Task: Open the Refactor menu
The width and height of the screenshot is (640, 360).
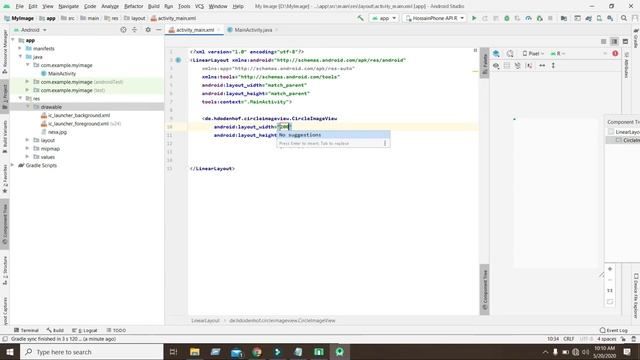Action: point(133,6)
